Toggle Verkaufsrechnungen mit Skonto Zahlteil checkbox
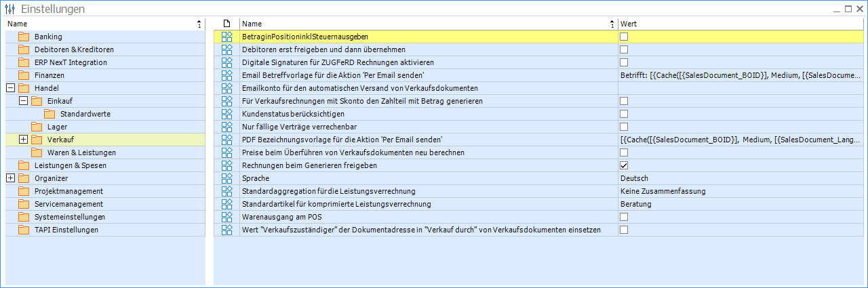 point(624,101)
